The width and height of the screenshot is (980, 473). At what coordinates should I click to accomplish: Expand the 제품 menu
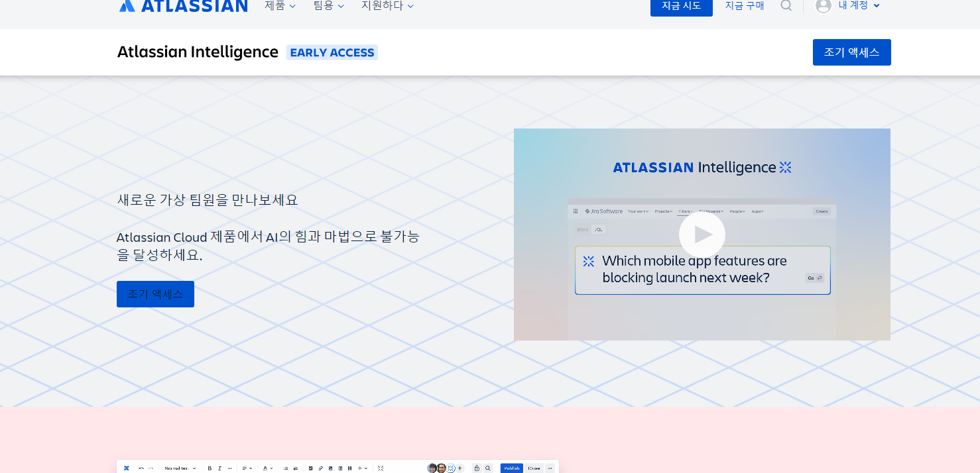click(x=280, y=5)
